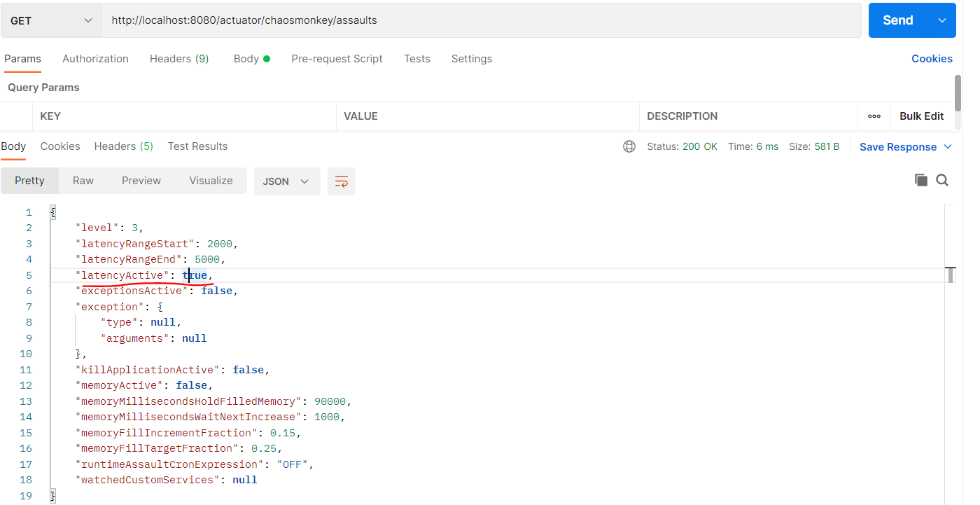Viewport: 980px width, 505px height.
Task: Click the "watchedCustomServices" key
Action: tap(148, 480)
